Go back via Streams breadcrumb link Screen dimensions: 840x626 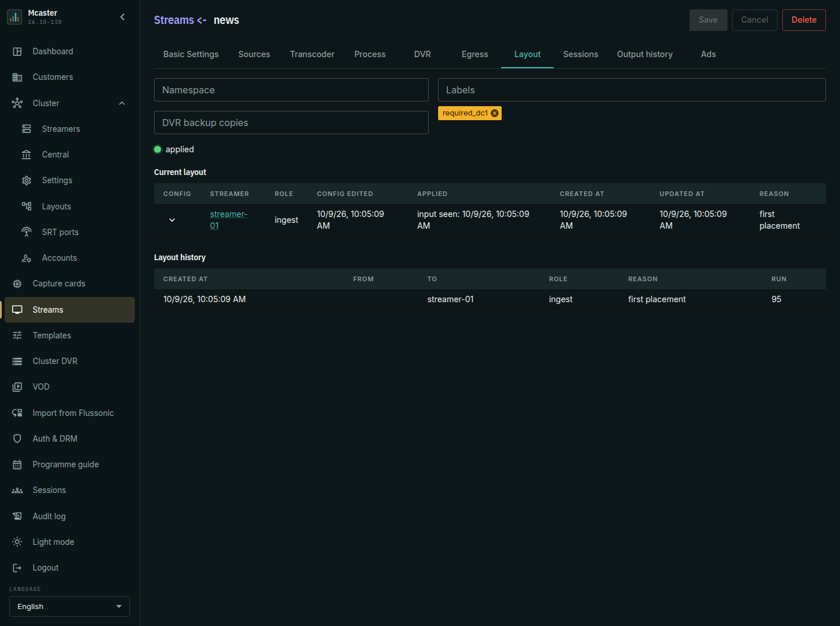(x=174, y=20)
